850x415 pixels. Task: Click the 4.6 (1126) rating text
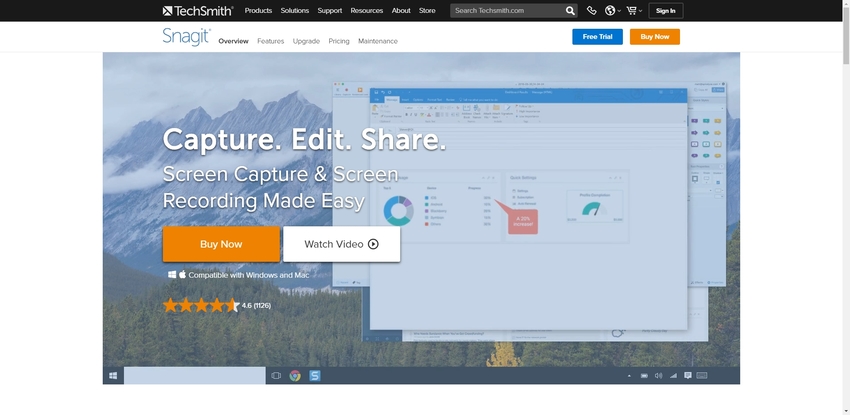click(256, 306)
